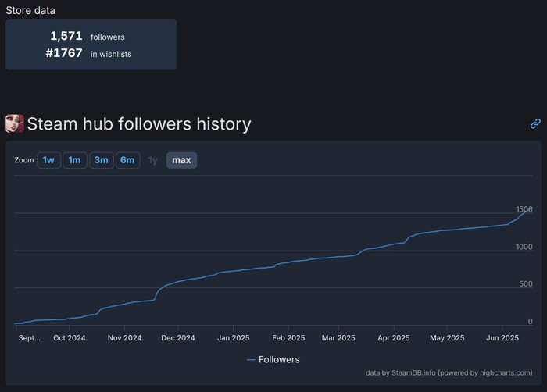Click the game avatar next to the heading

coord(15,123)
